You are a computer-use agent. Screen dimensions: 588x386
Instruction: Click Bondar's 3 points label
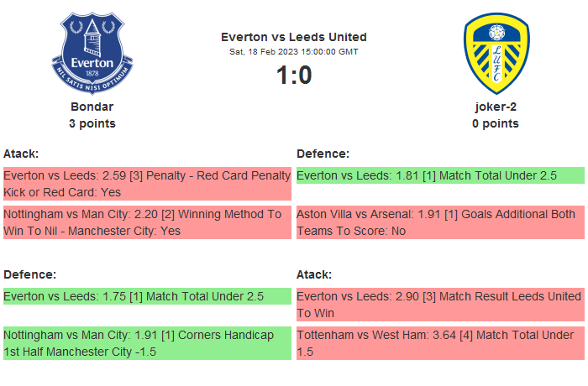[x=92, y=123]
